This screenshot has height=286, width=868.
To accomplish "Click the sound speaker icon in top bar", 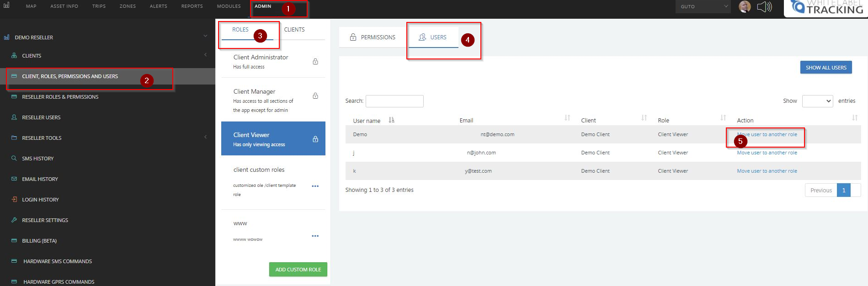I will pos(764,7).
